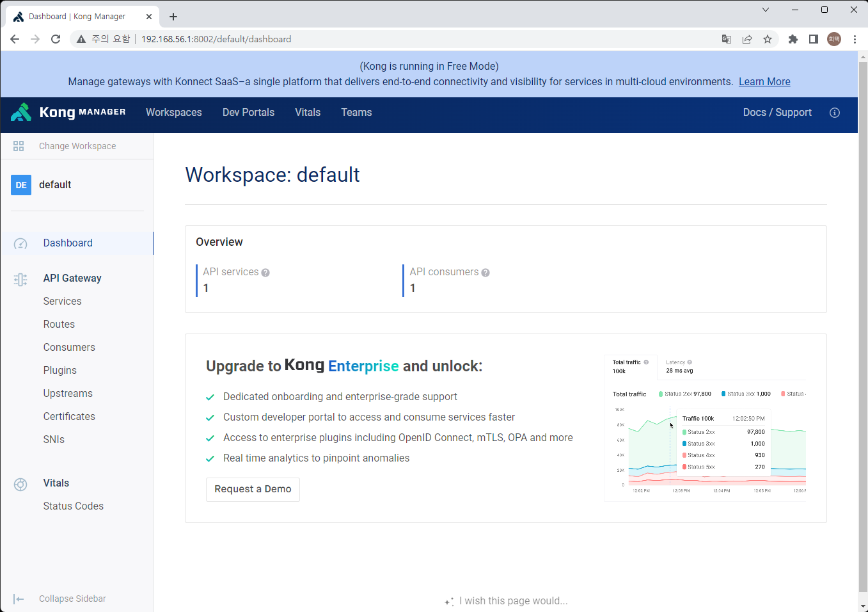
Task: Click the share page icon in address bar
Action: (x=747, y=39)
